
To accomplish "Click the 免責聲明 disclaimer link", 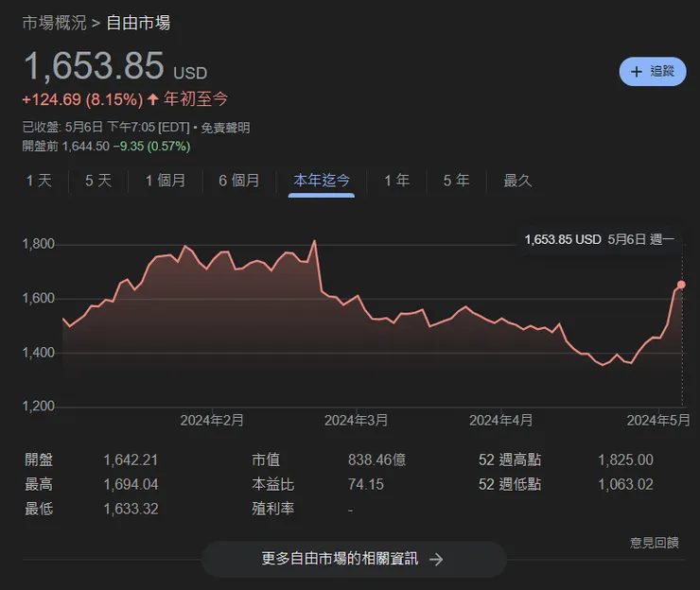I will pyautogui.click(x=225, y=128).
